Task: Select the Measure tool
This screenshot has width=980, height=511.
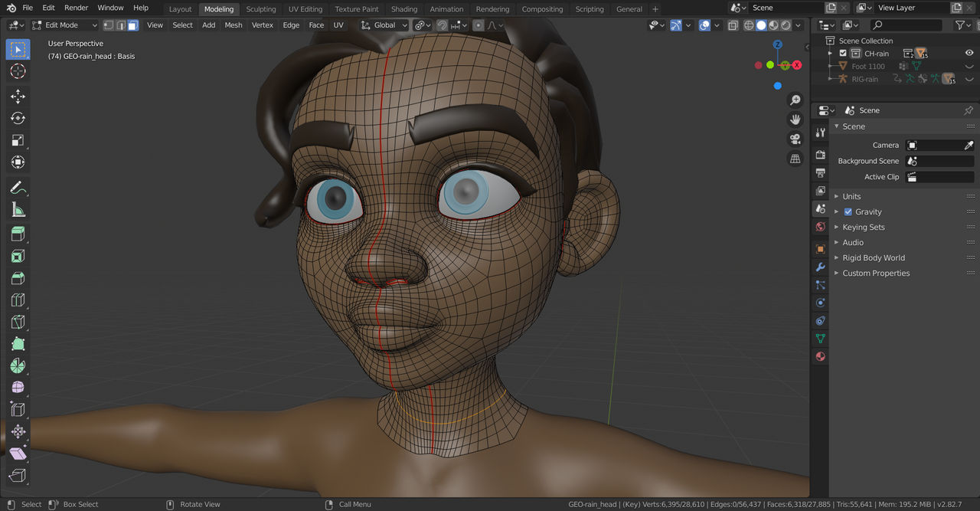Action: (18, 209)
